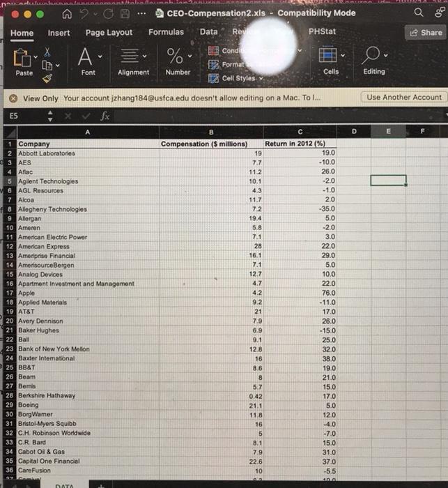The width and height of the screenshot is (448, 488).
Task: Click the Compensation ($ millions) header cell
Action: click(x=211, y=144)
